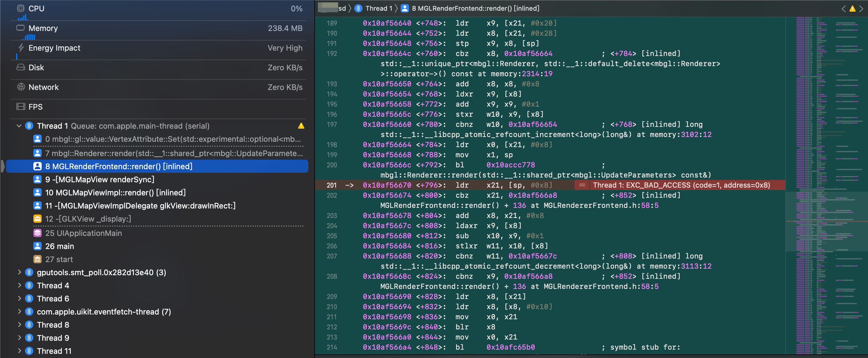This screenshot has width=868, height=358.
Task: Select the Memory gauge icon
Action: 21,28
